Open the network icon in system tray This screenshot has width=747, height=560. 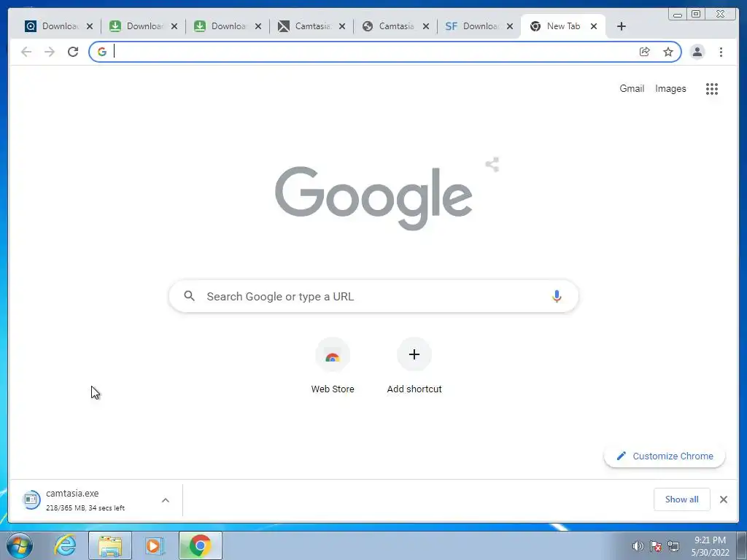[x=673, y=546]
